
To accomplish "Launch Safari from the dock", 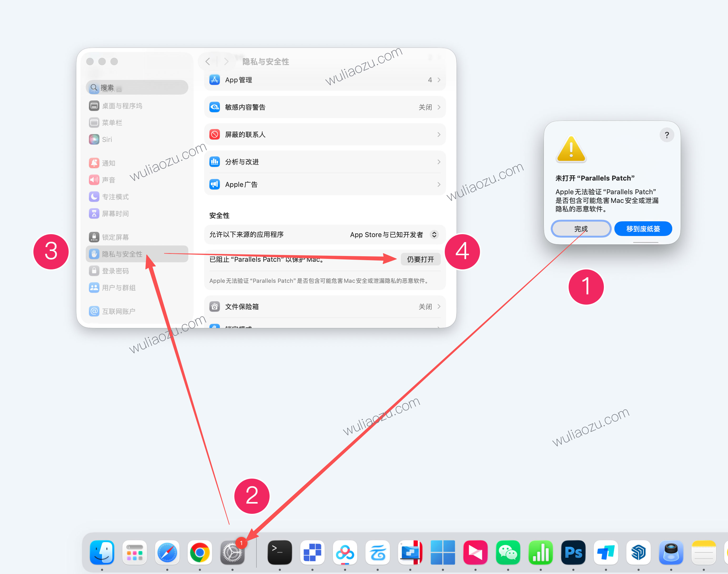I will (167, 552).
